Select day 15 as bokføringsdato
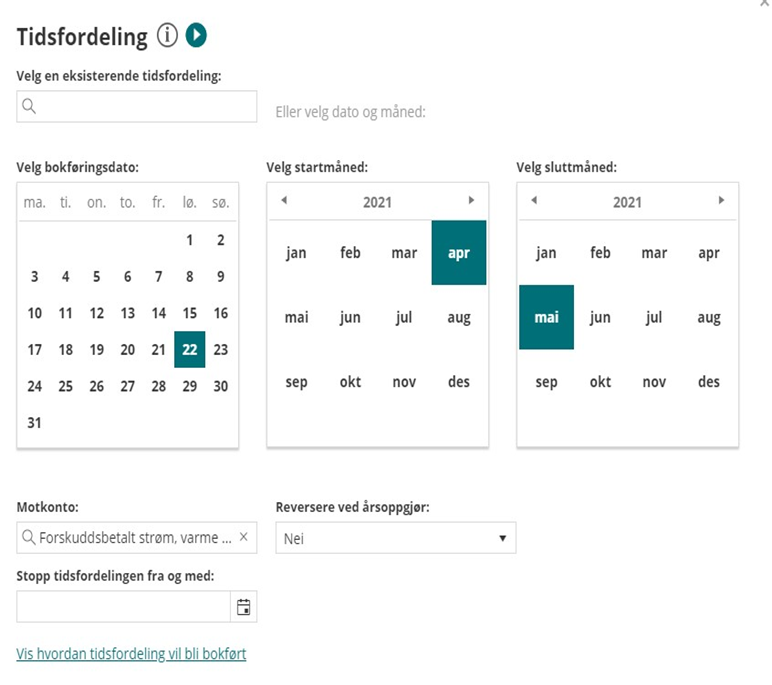Screen dimensions: 772x685 tap(190, 313)
